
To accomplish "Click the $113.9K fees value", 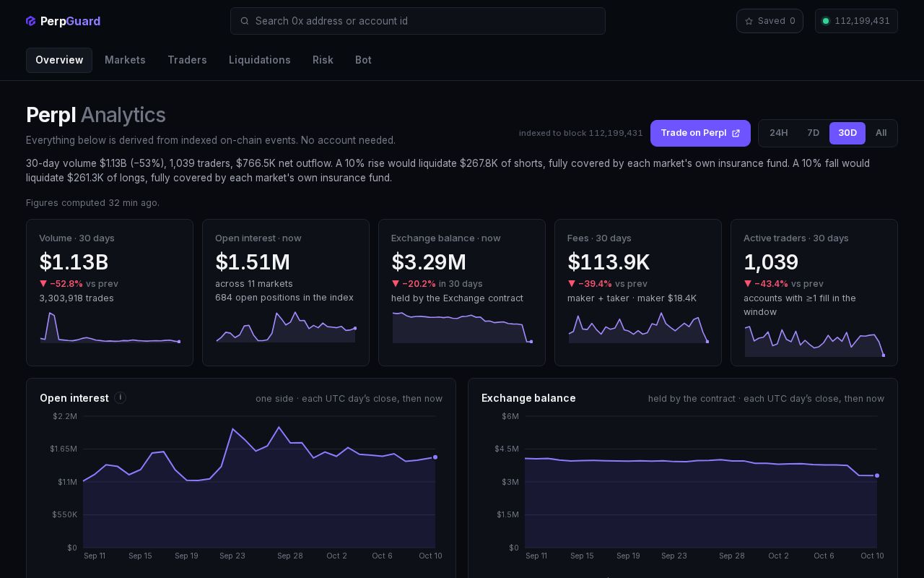I will (609, 262).
